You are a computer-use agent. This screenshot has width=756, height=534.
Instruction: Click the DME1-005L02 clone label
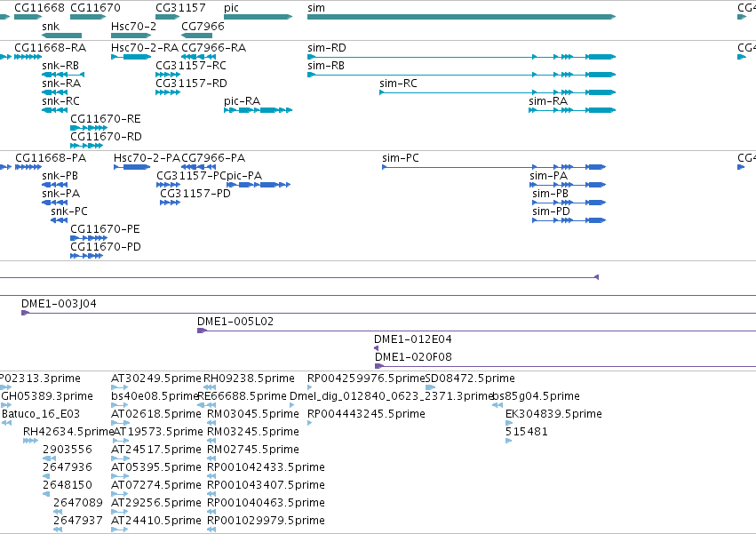(x=235, y=322)
